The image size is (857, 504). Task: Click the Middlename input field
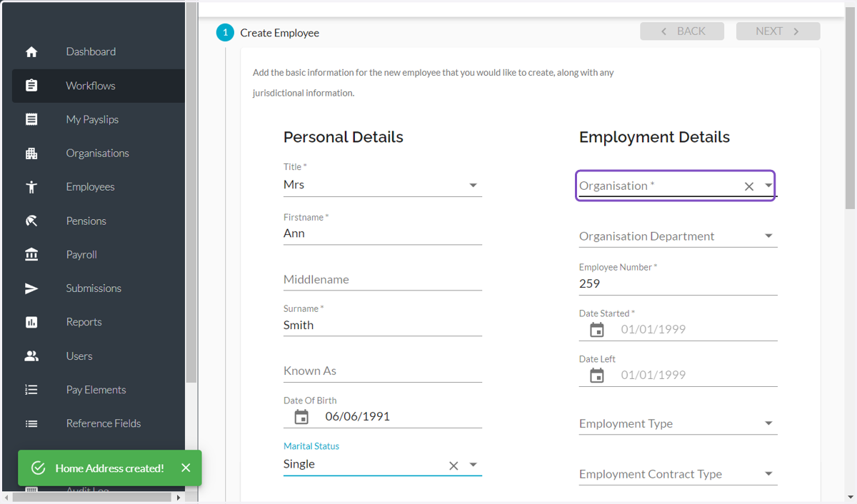[x=382, y=279]
